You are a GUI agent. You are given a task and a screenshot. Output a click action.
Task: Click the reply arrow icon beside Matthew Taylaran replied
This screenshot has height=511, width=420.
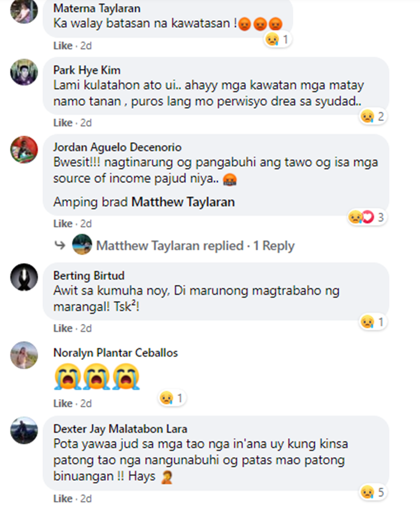point(60,245)
